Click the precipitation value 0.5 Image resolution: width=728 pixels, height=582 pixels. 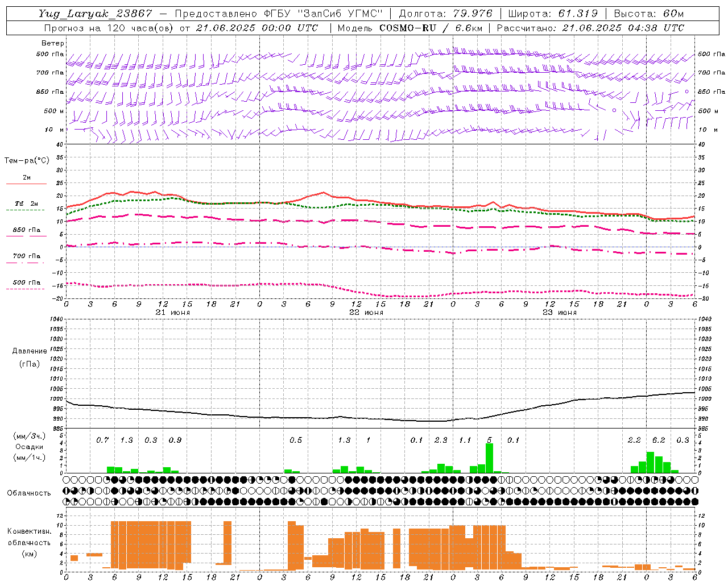296,440
